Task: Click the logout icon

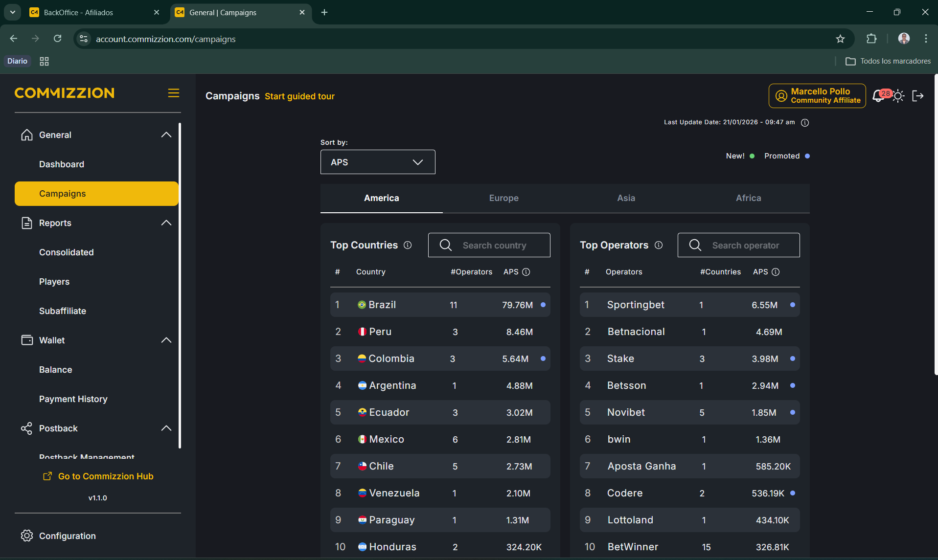Action: click(918, 96)
